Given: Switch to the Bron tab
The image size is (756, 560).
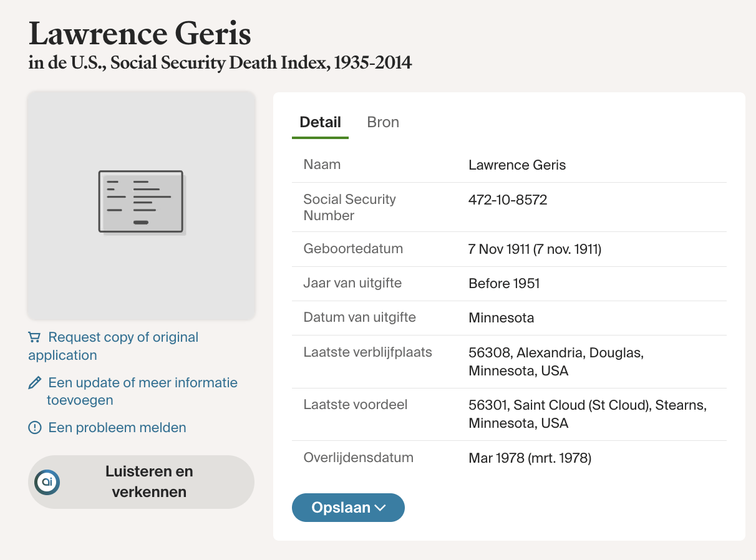Looking at the screenshot, I should [383, 122].
